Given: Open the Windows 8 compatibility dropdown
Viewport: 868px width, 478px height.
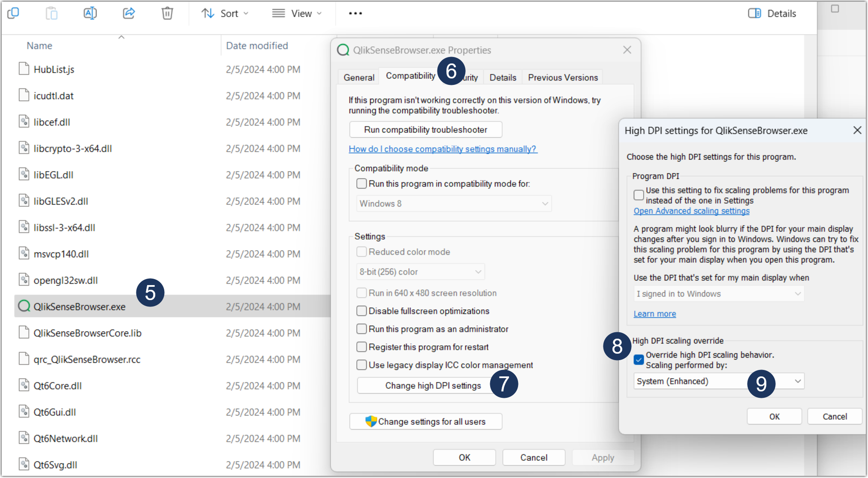Looking at the screenshot, I should click(454, 203).
